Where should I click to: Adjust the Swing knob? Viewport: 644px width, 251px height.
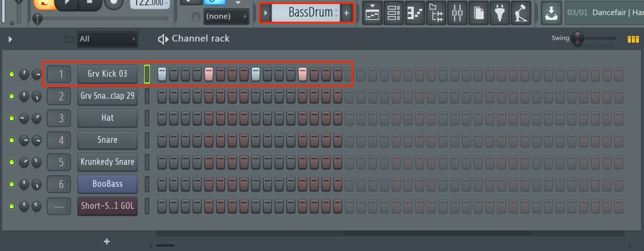577,39
